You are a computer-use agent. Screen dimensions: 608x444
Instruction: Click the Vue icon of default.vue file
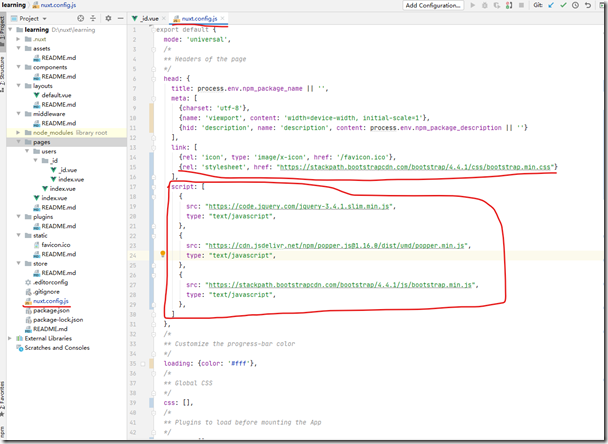pyautogui.click(x=36, y=95)
